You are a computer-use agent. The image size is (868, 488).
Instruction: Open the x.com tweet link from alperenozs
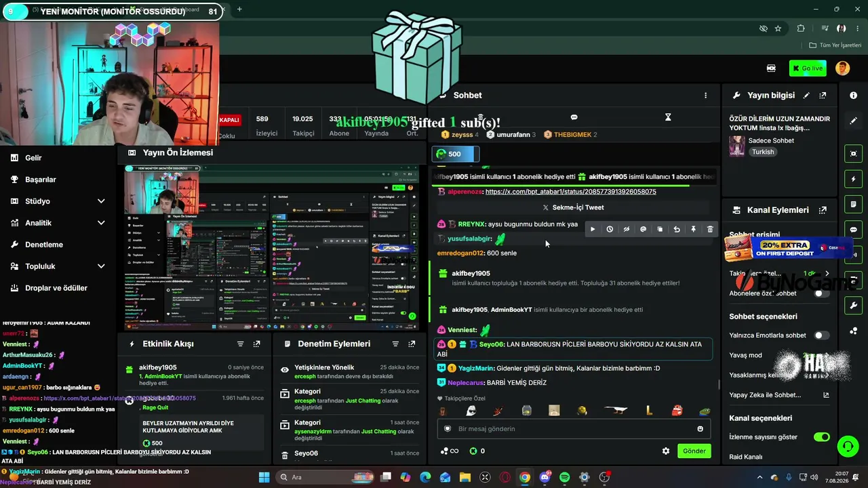[570, 192]
